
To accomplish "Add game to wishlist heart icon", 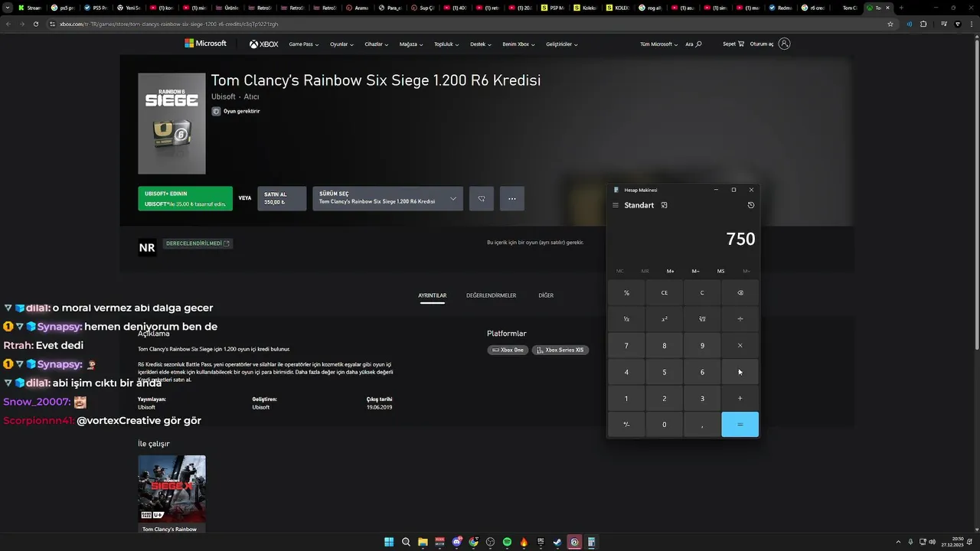I will [482, 199].
